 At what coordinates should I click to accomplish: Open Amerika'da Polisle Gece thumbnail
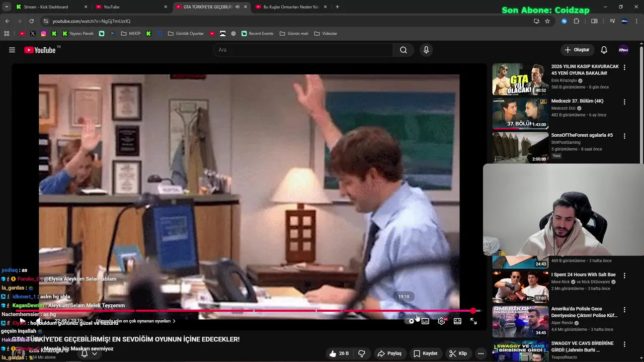[520, 321]
